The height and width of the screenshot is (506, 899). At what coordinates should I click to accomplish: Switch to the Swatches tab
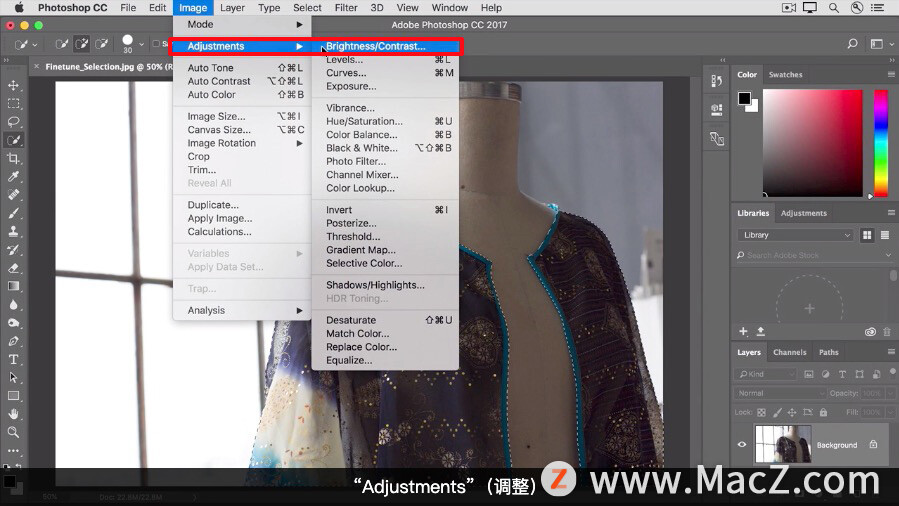pyautogui.click(x=785, y=74)
